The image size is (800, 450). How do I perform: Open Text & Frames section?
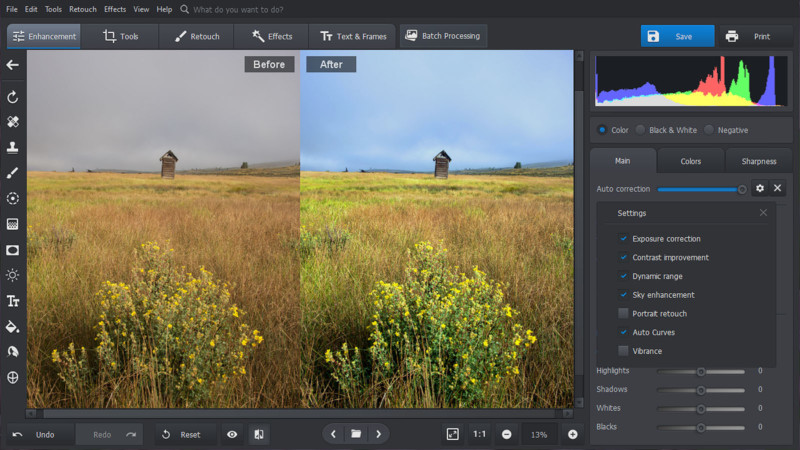tap(353, 36)
